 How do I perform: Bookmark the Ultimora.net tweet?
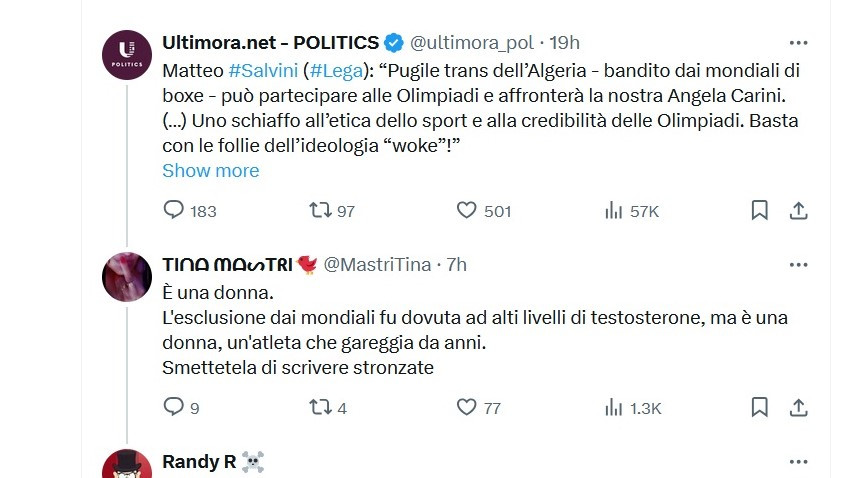coord(759,211)
